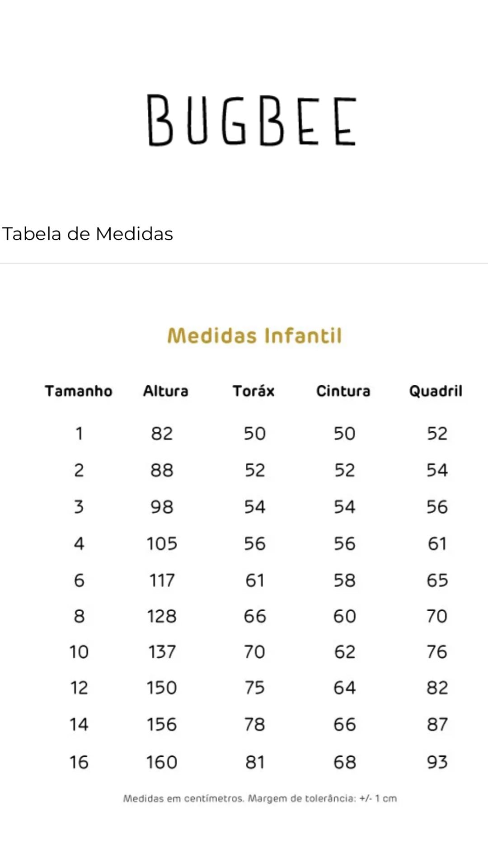Click Altura value 117 for size 6

(x=162, y=580)
